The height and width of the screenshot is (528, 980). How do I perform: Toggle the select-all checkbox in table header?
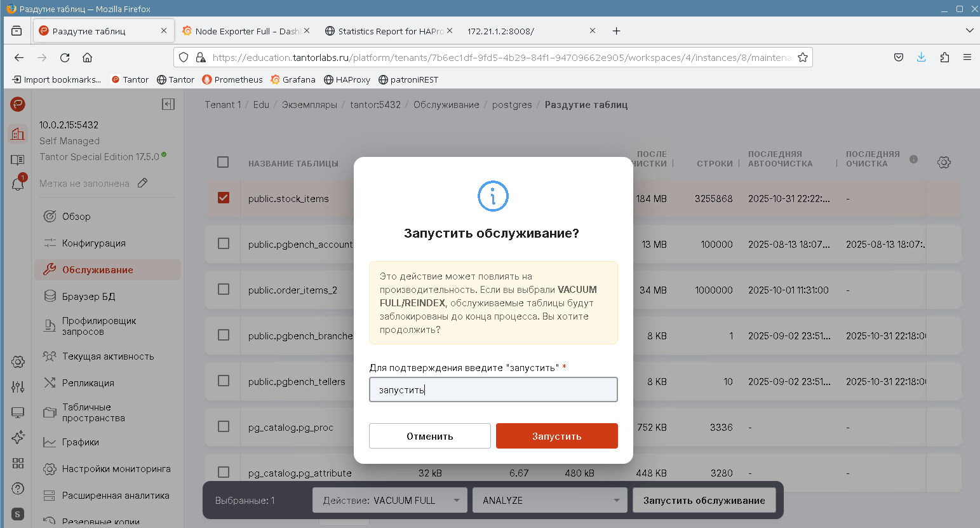coord(223,162)
